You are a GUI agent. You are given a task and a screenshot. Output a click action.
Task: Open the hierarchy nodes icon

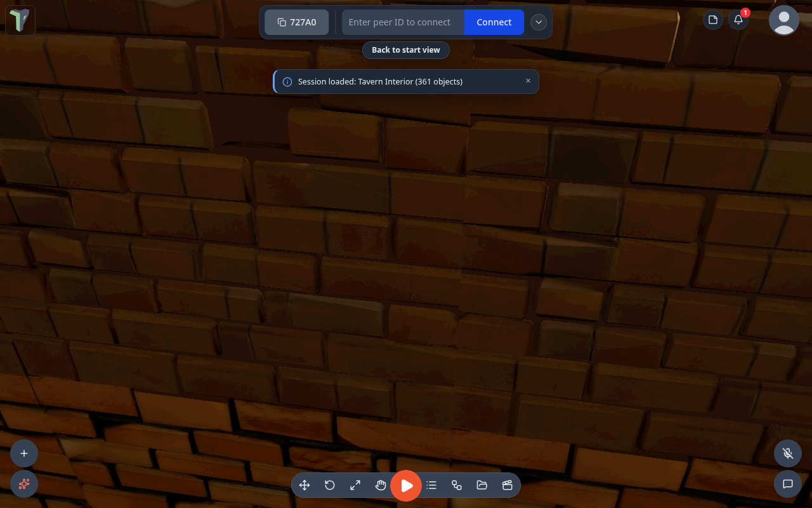[457, 485]
